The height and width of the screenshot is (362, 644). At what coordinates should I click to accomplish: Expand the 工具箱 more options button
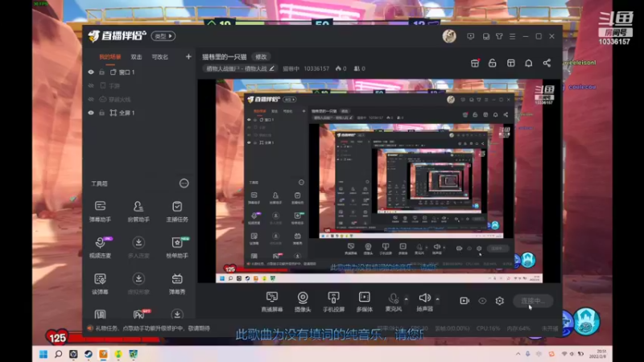pyautogui.click(x=184, y=183)
